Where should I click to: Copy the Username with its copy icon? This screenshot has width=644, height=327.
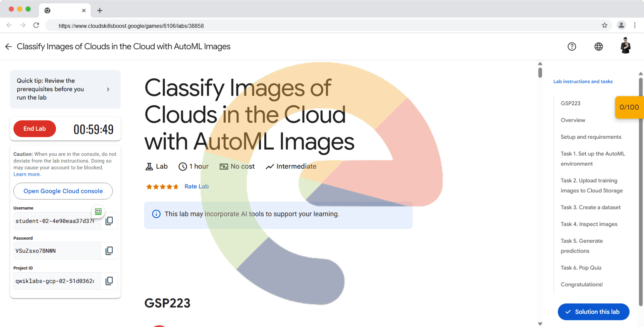click(x=109, y=221)
